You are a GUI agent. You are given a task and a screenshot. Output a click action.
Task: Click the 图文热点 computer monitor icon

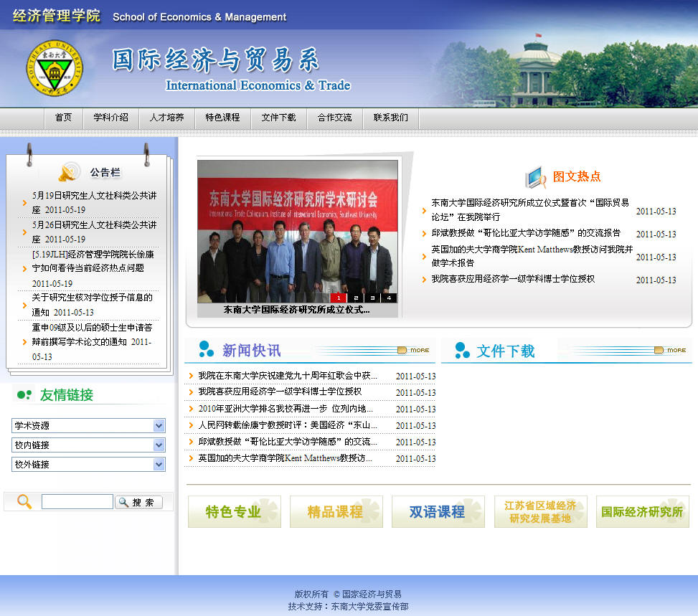tap(535, 176)
